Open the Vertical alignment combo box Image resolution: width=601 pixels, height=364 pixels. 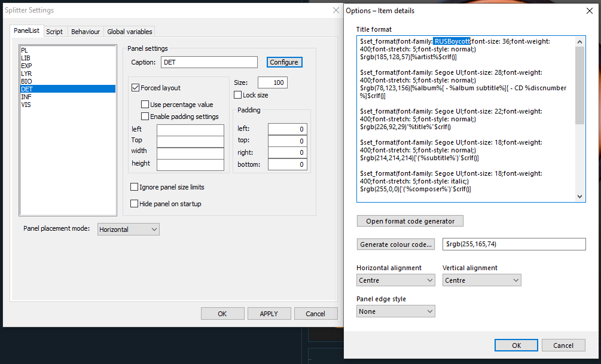point(482,280)
